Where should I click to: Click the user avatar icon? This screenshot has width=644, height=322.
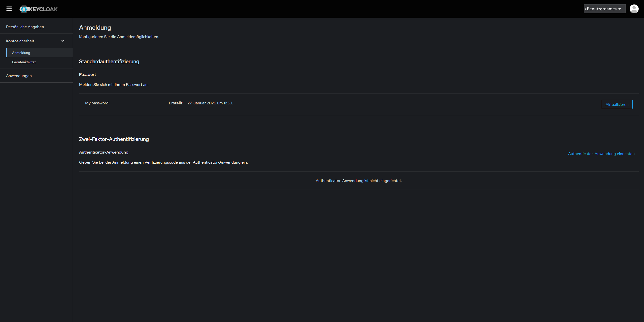click(x=634, y=9)
